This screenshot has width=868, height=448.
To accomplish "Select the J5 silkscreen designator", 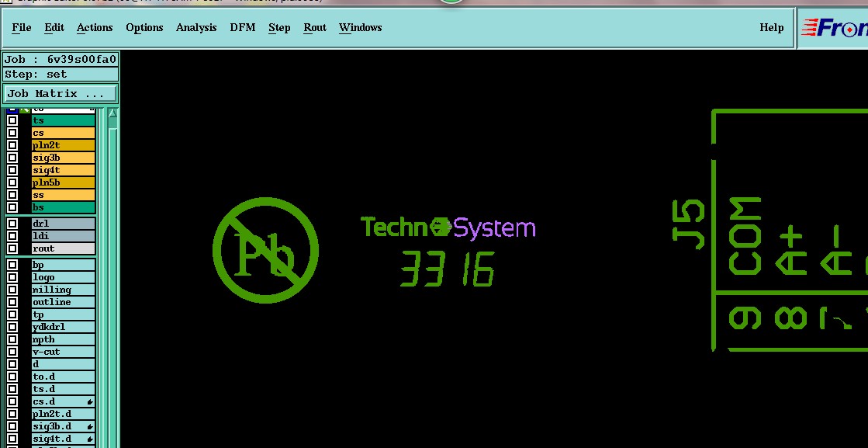I will tap(689, 224).
